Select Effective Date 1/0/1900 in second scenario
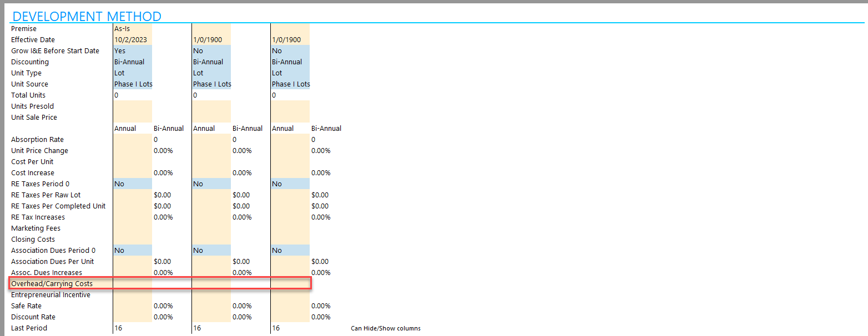The height and width of the screenshot is (336, 868). pyautogui.click(x=211, y=39)
